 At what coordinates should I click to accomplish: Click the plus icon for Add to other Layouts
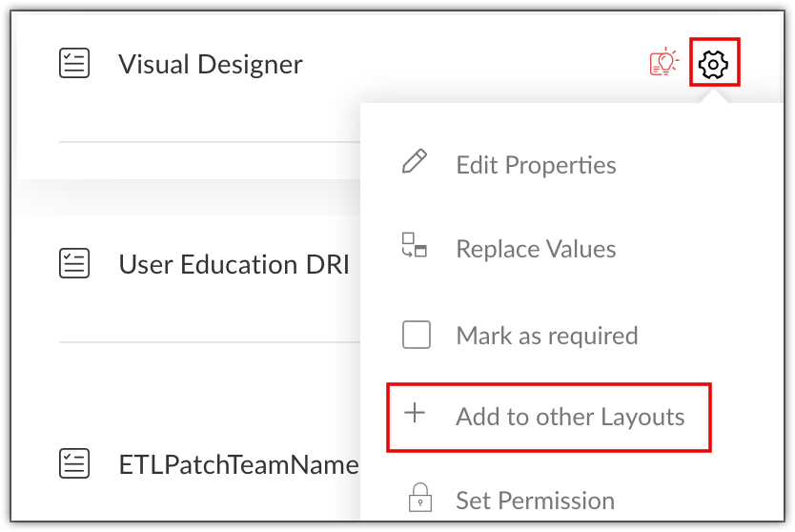[x=415, y=415]
